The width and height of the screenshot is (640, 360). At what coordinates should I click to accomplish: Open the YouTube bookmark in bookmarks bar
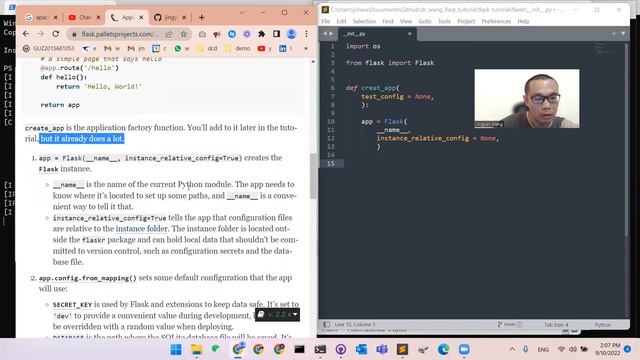pyautogui.click(x=264, y=49)
